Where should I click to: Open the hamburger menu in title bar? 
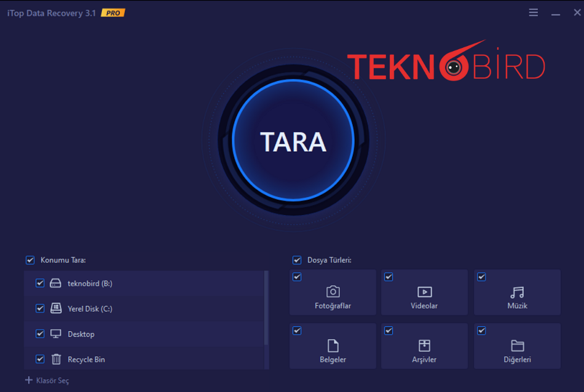(534, 13)
